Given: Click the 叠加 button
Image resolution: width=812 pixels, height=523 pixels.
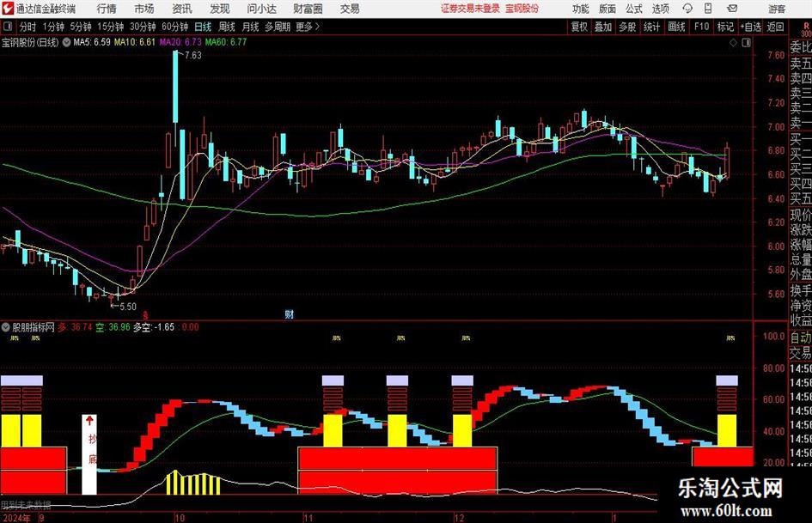Looking at the screenshot, I should pyautogui.click(x=603, y=27).
